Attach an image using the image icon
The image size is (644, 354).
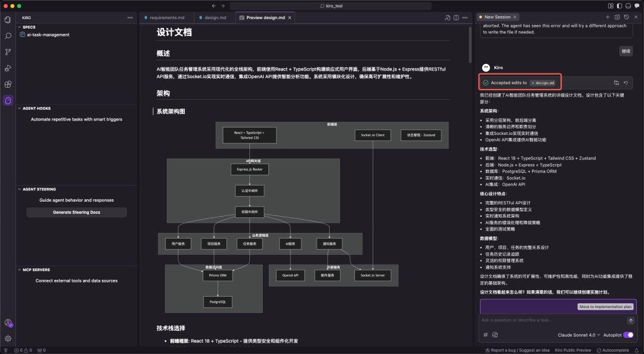(x=494, y=335)
